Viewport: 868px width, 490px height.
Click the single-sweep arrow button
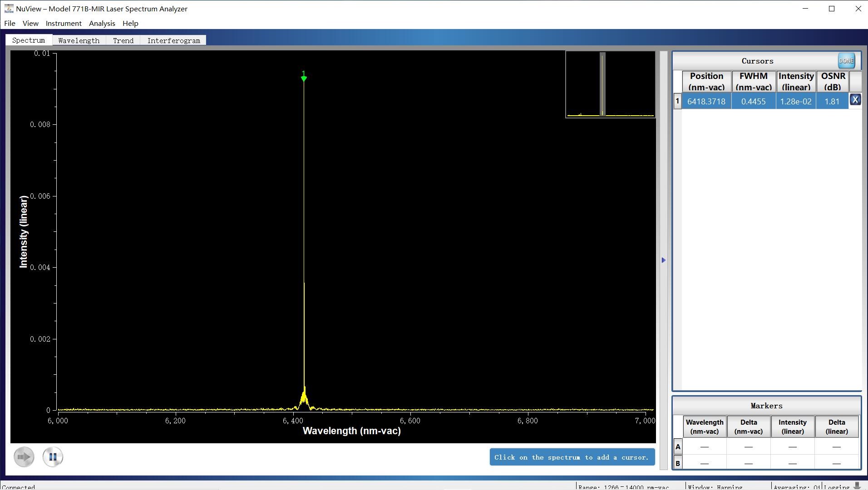24,457
